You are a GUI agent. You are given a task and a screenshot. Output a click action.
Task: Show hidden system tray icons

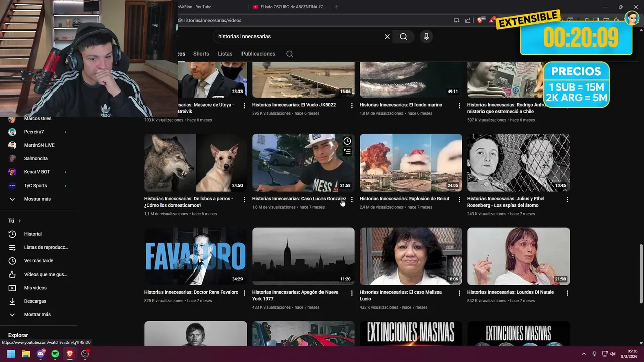pyautogui.click(x=584, y=354)
